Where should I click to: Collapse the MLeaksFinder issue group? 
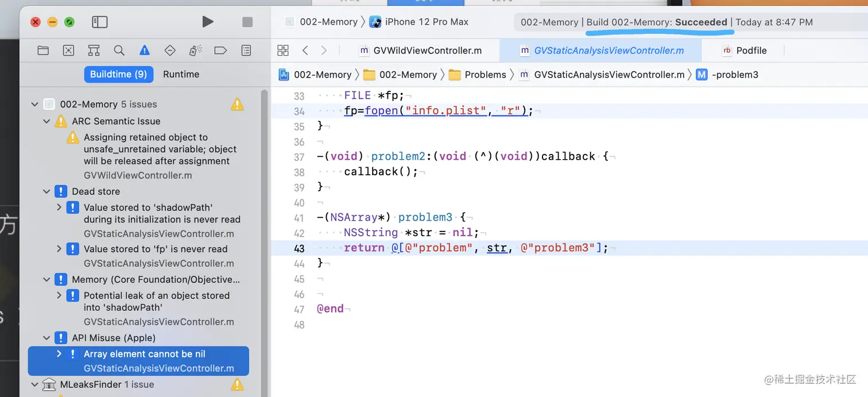pyautogui.click(x=34, y=384)
